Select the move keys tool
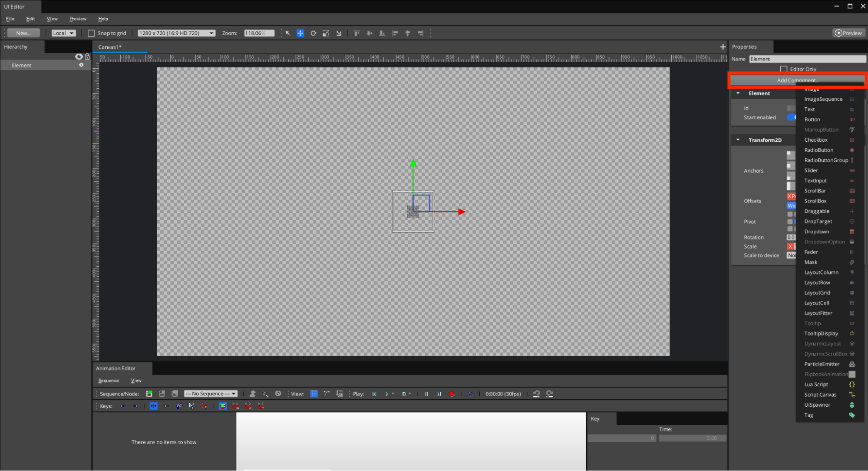Image resolution: width=868 pixels, height=471 pixels. [154, 406]
